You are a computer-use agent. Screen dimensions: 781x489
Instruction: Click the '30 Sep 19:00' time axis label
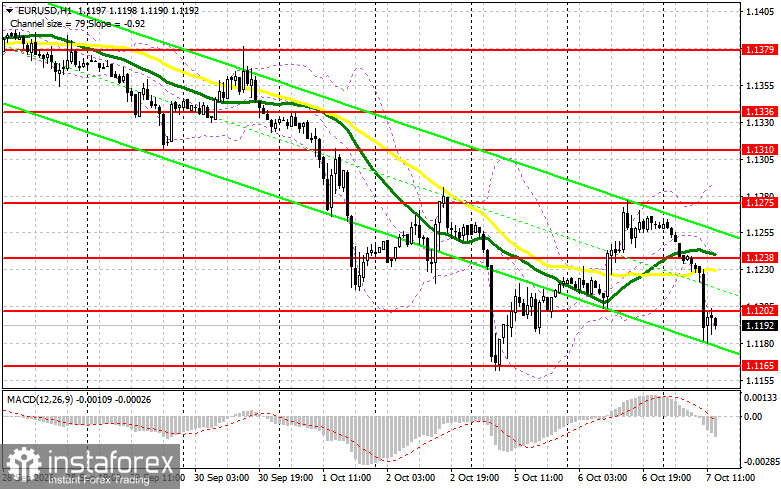point(285,478)
